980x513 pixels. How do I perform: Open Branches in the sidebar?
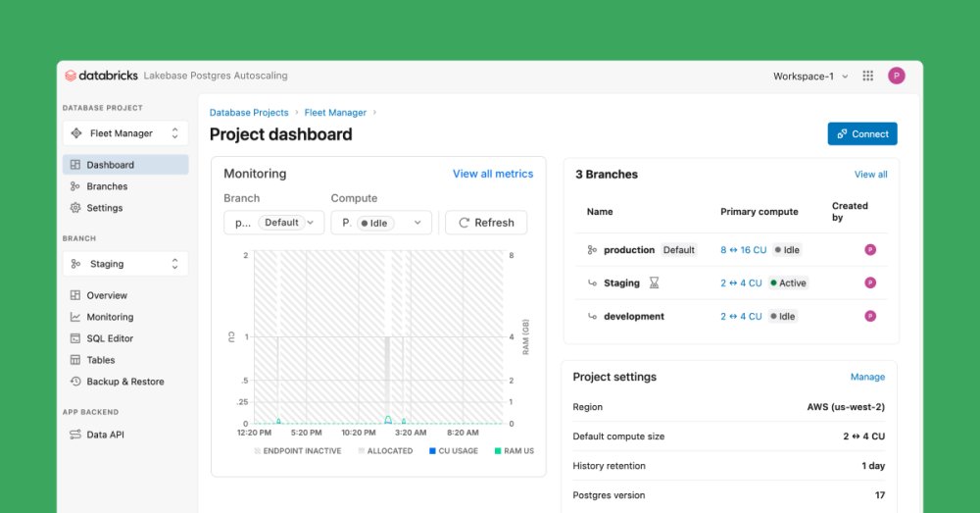point(125,186)
